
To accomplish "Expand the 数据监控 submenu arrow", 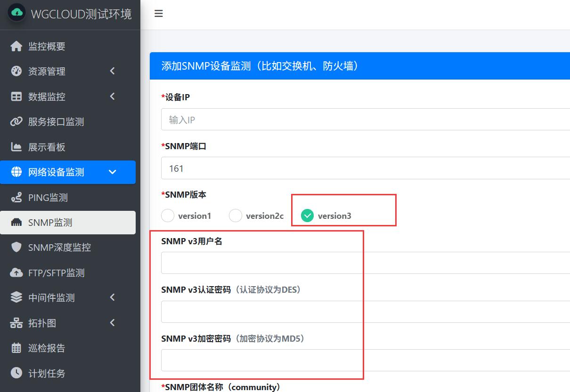I will click(112, 96).
